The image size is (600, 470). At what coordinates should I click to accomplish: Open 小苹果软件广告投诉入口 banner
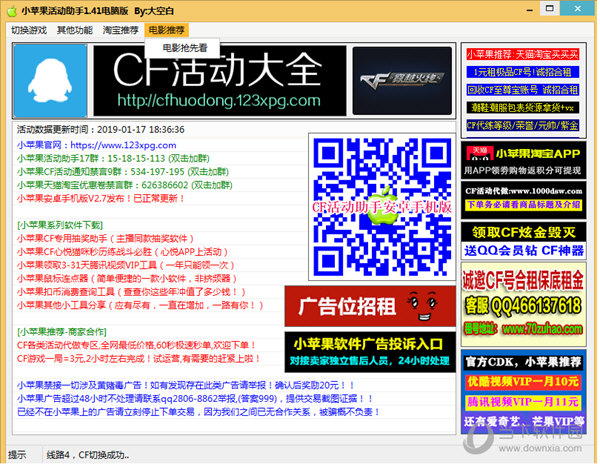click(370, 352)
